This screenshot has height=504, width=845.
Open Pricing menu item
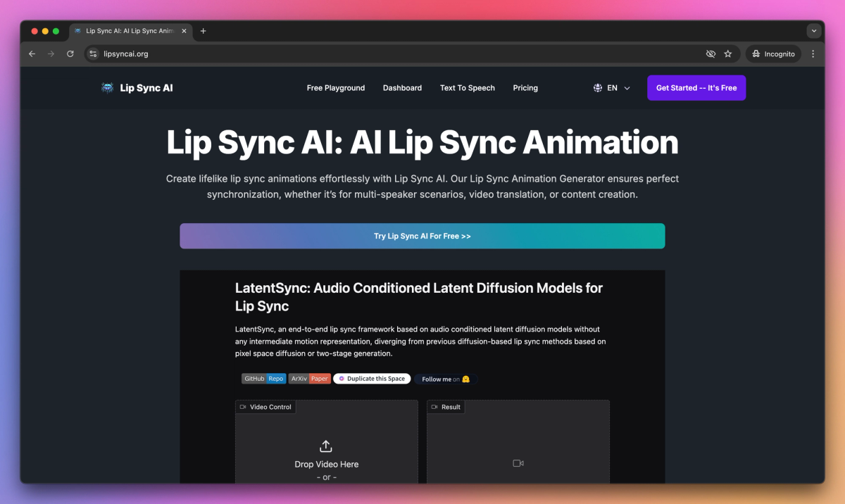(x=525, y=88)
